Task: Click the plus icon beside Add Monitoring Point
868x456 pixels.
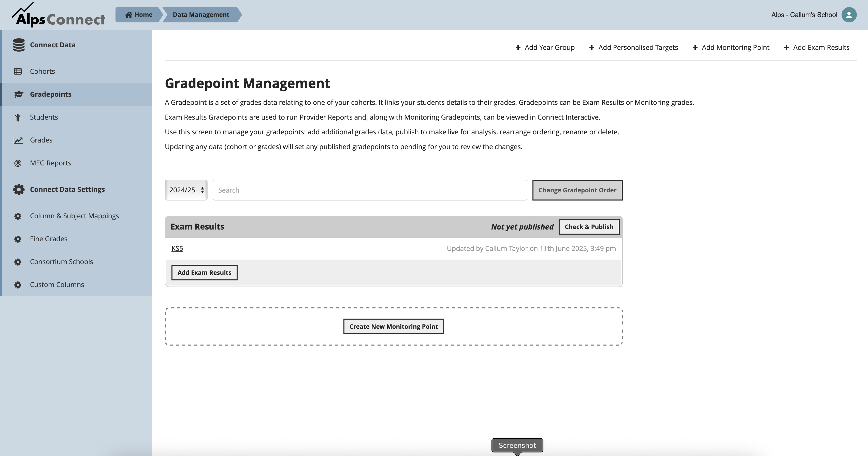Action: [x=695, y=48]
